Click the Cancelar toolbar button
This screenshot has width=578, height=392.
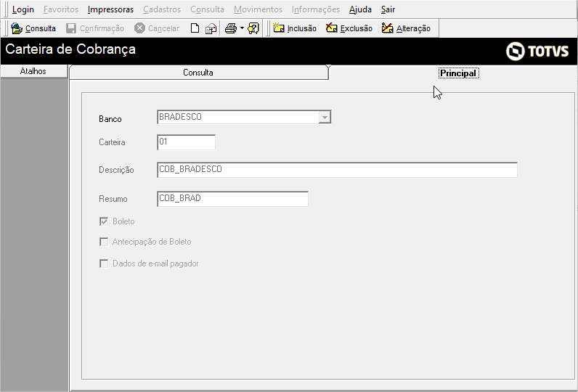pos(157,28)
